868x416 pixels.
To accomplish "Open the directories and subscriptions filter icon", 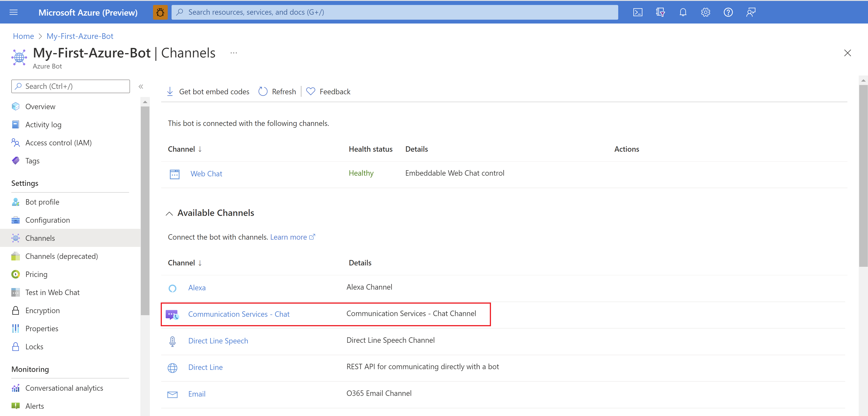I will (660, 12).
